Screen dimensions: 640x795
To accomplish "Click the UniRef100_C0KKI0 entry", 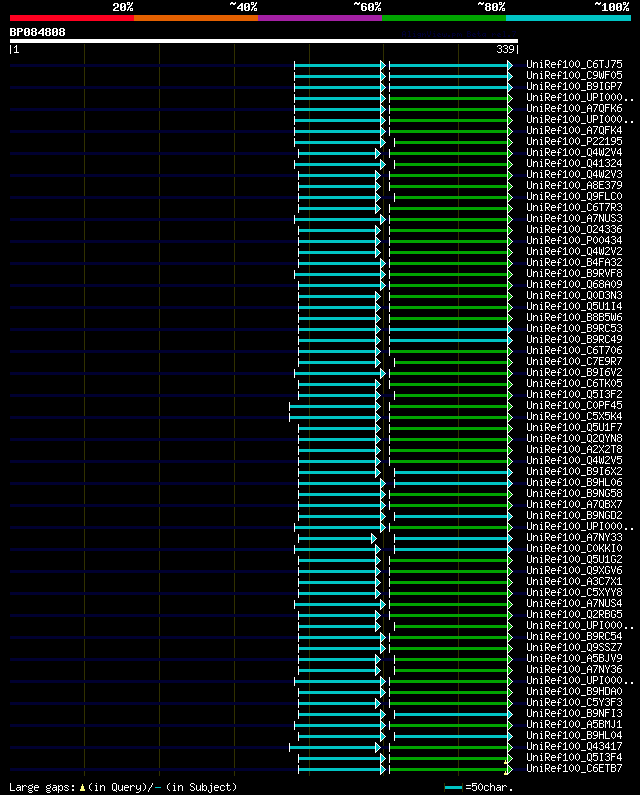I will pyautogui.click(x=574, y=549).
